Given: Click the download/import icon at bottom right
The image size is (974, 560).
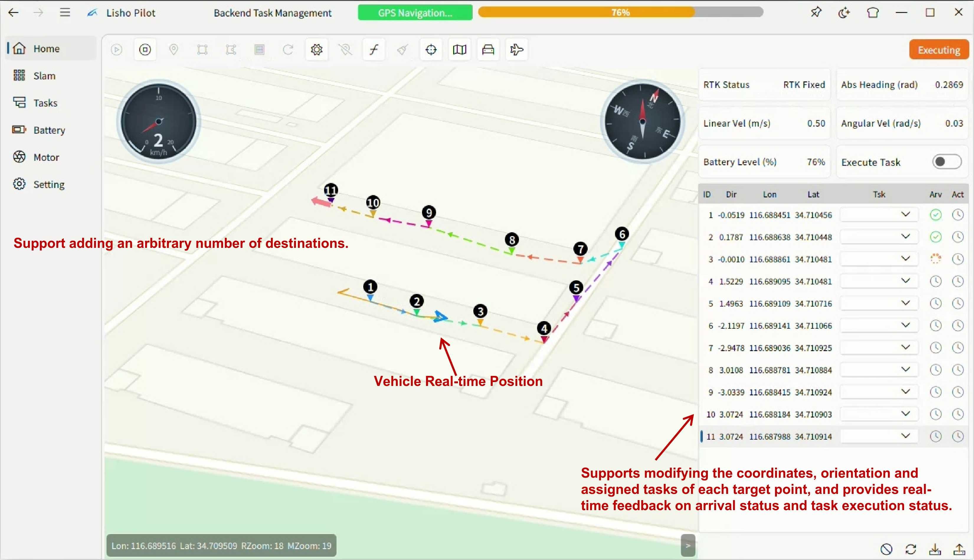Looking at the screenshot, I should click(935, 549).
